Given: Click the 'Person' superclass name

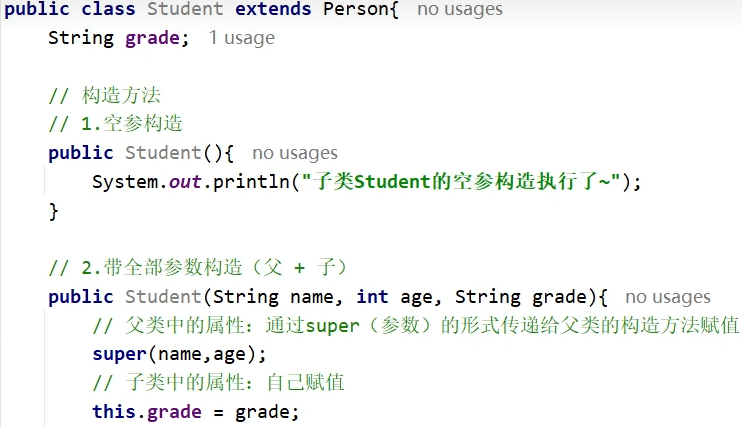Looking at the screenshot, I should click(356, 9).
